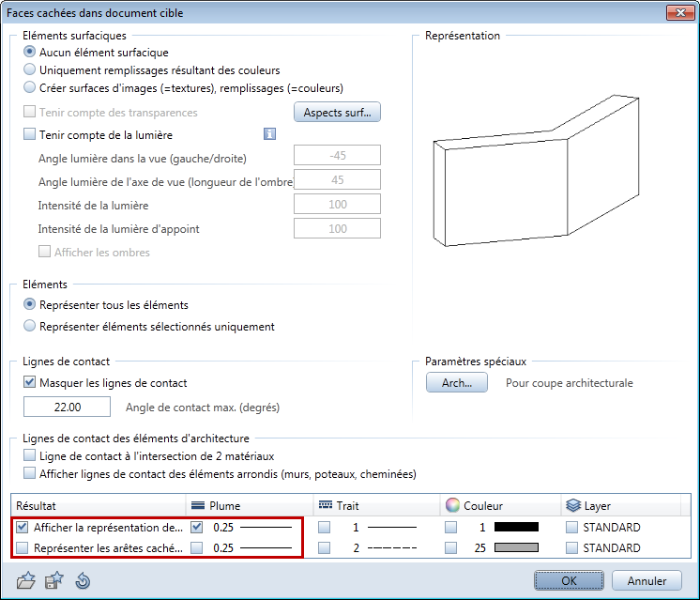
Task: Confirm dialog with OK button
Action: tap(569, 580)
